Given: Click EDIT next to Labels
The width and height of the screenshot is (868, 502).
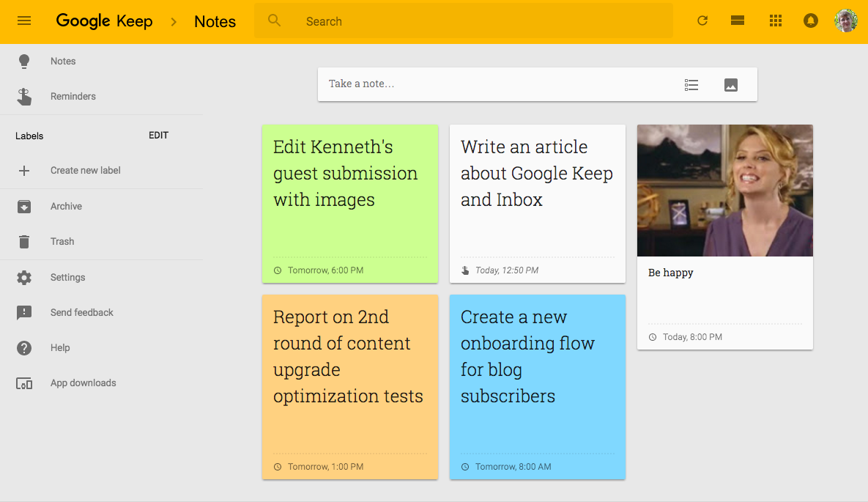Looking at the screenshot, I should [158, 136].
